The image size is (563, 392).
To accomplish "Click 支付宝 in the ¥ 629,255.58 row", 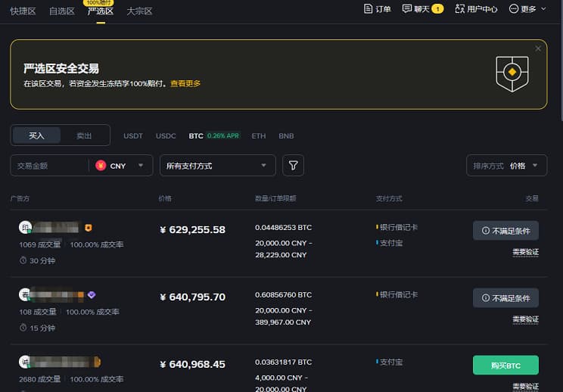I will 391,243.
